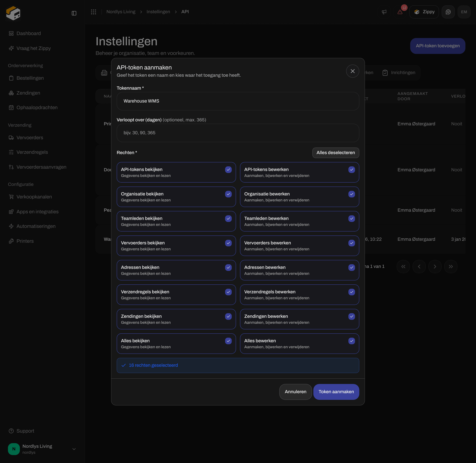Open the Zippy assistant button

[x=424, y=12]
